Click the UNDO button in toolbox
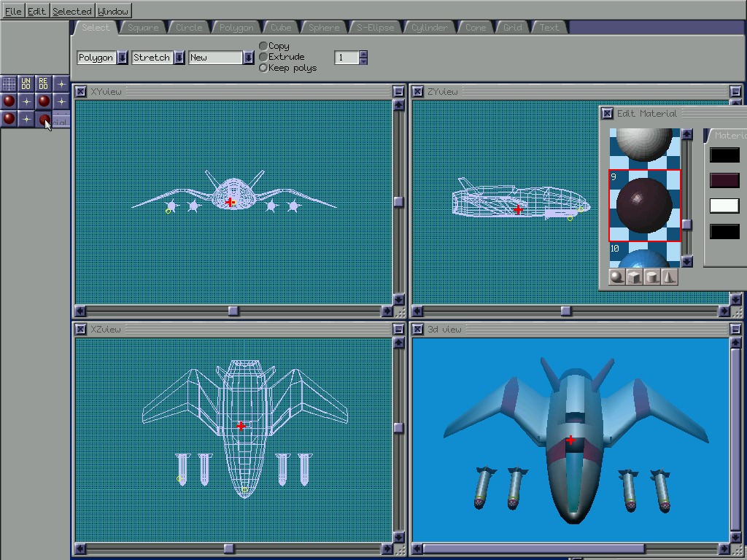 point(26,84)
